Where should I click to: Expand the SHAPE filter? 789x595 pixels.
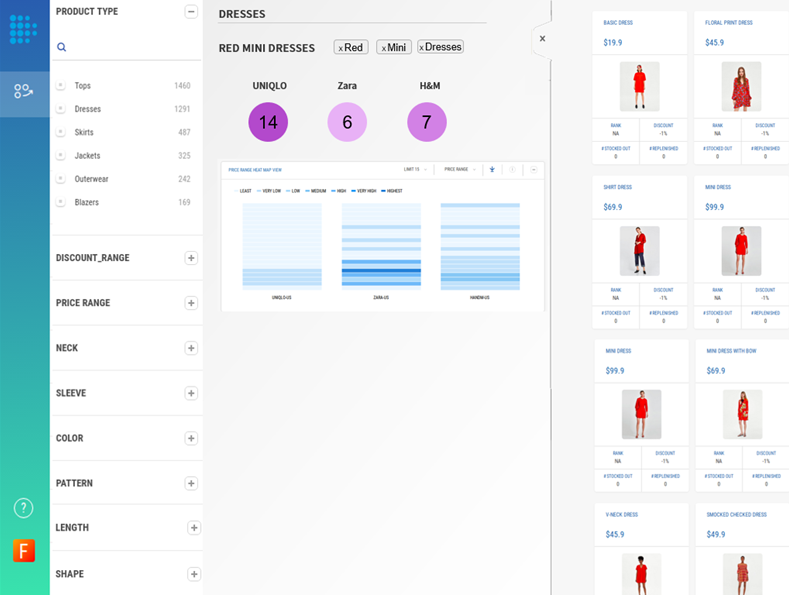click(x=194, y=574)
